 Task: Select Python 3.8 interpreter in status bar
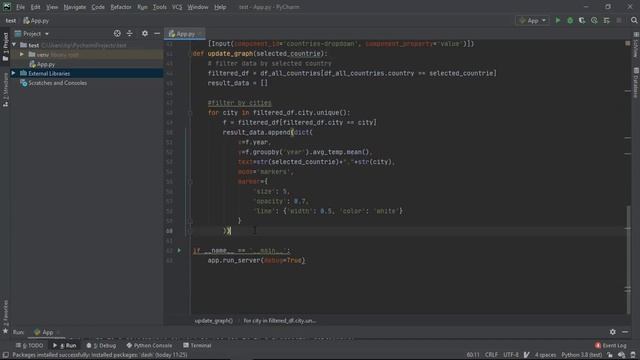tap(581, 355)
